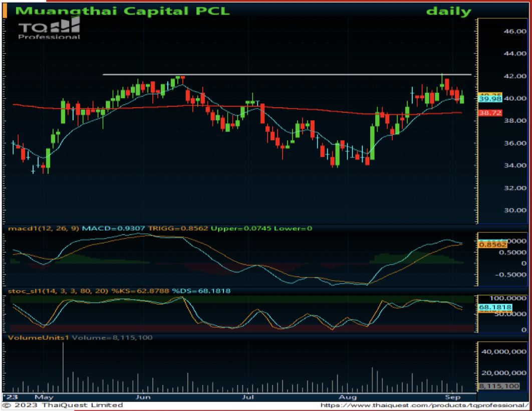Click the 42.00 price axis label

(514, 76)
